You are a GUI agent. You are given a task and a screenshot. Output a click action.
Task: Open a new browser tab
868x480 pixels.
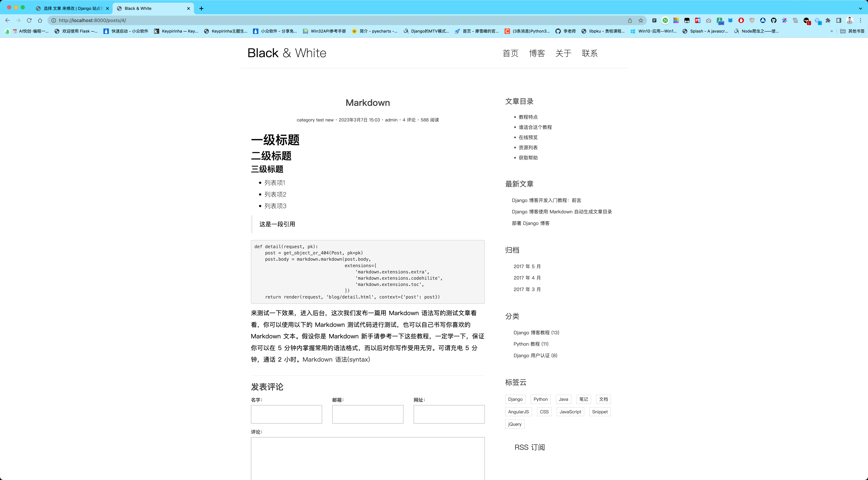coord(202,8)
